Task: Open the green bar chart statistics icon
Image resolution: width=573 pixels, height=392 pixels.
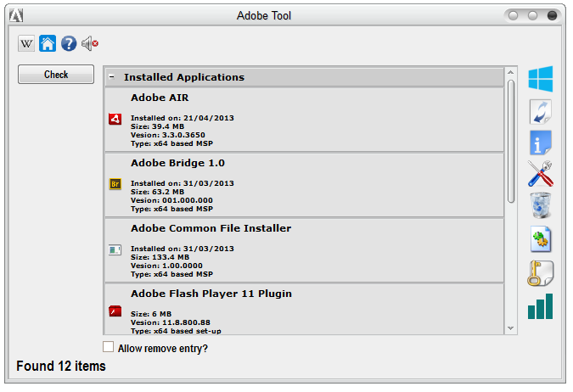Action: [541, 306]
